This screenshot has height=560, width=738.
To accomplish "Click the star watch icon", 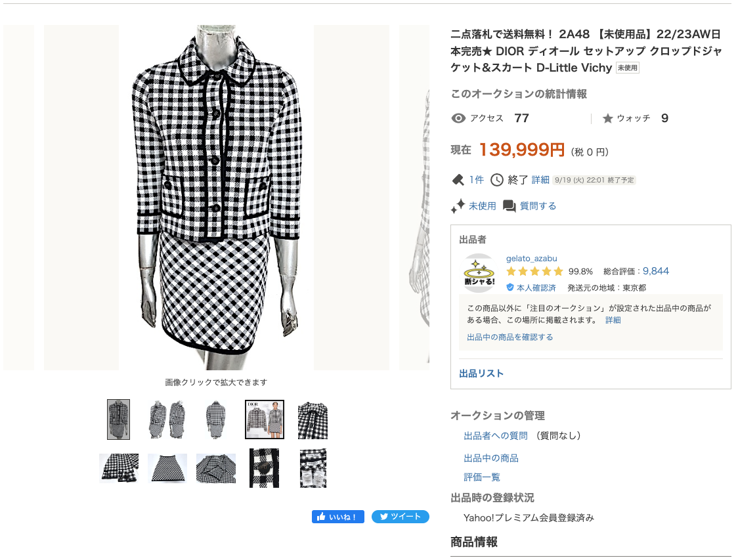I will click(607, 118).
